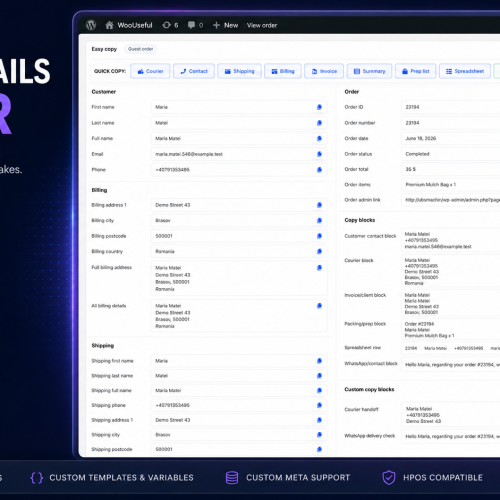
Task: Copy the Full billing address block
Action: [319, 268]
